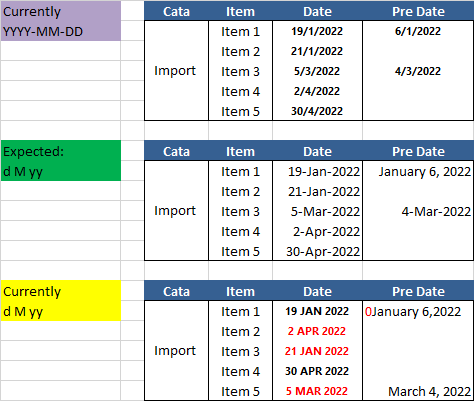
Task: Click the cell showing 4/3/2022
Action: pos(418,71)
